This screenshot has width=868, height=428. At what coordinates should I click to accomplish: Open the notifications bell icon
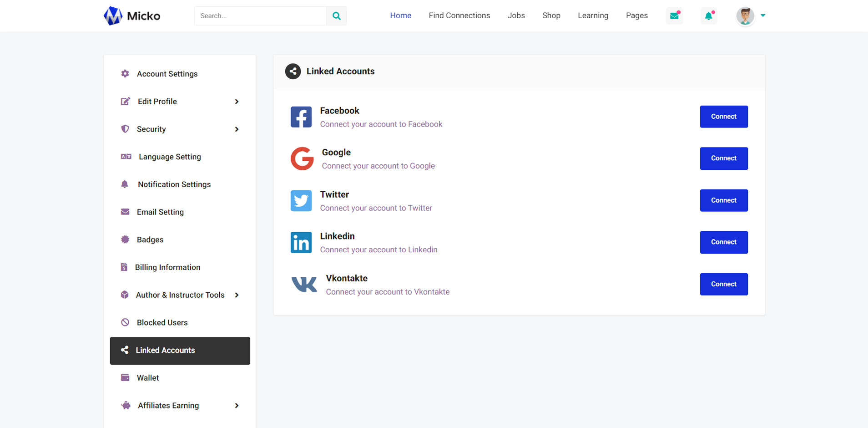point(708,16)
